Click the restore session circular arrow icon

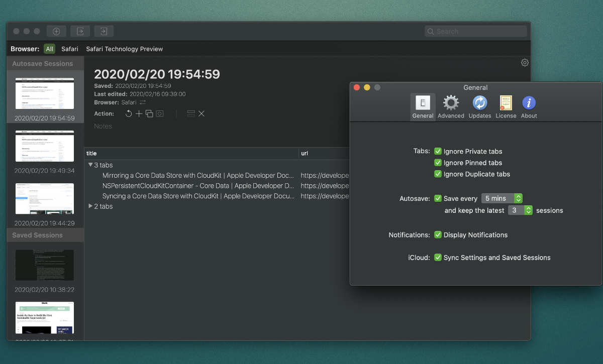pos(129,114)
